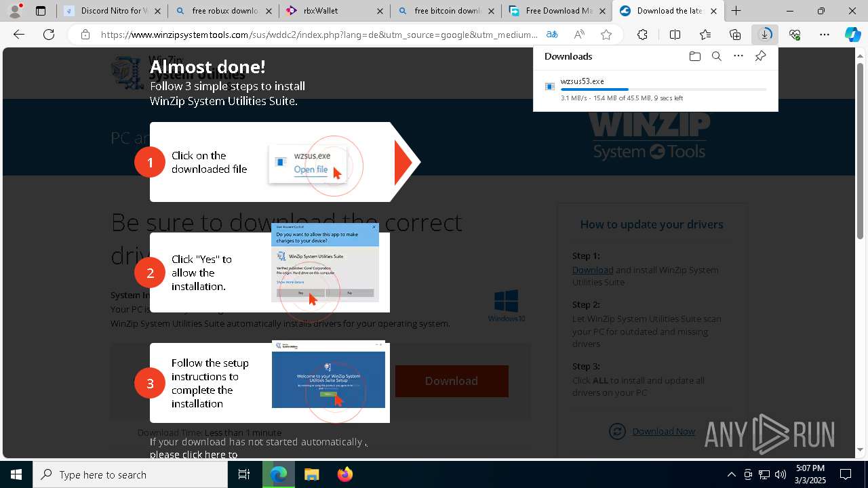
Task: Click the red Download button
Action: click(452, 381)
